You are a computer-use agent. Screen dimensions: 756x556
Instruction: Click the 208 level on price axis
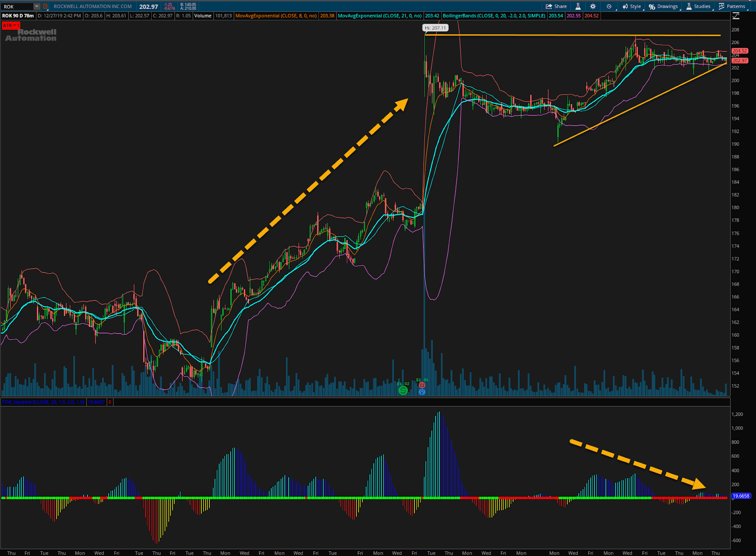click(735, 30)
